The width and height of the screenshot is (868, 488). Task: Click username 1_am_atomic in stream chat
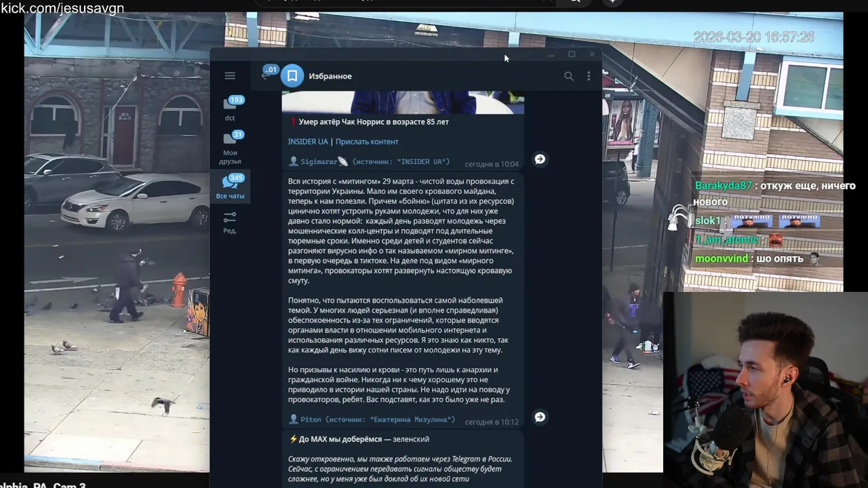tap(726, 240)
